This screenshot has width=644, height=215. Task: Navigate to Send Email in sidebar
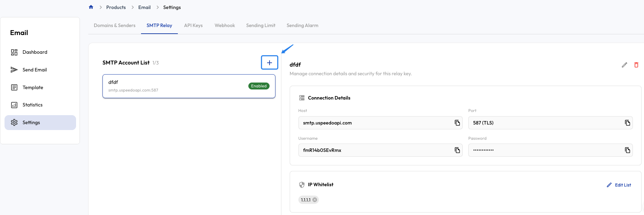[34, 70]
